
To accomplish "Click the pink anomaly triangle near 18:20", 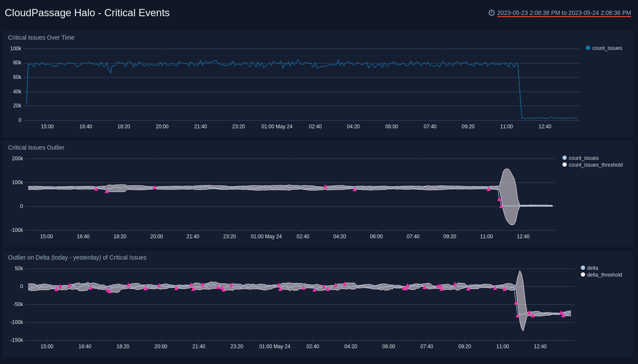I will click(x=106, y=191).
